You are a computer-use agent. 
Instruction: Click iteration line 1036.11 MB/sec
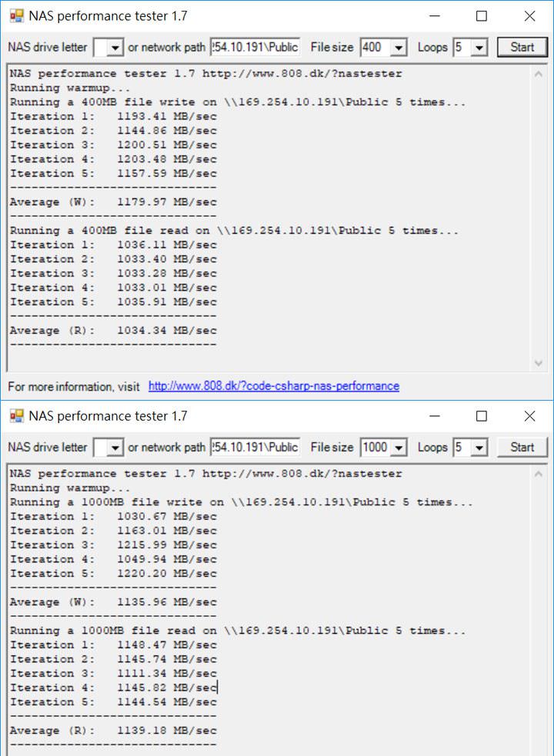[113, 245]
